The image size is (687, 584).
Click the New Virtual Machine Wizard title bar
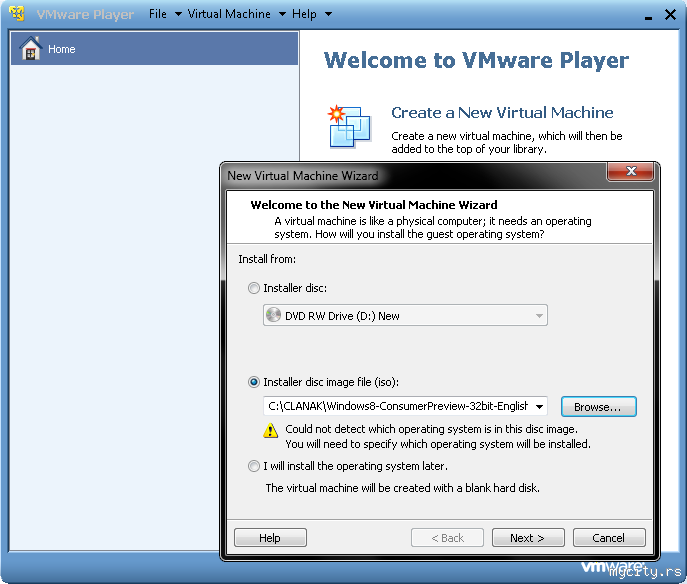[x=414, y=176]
